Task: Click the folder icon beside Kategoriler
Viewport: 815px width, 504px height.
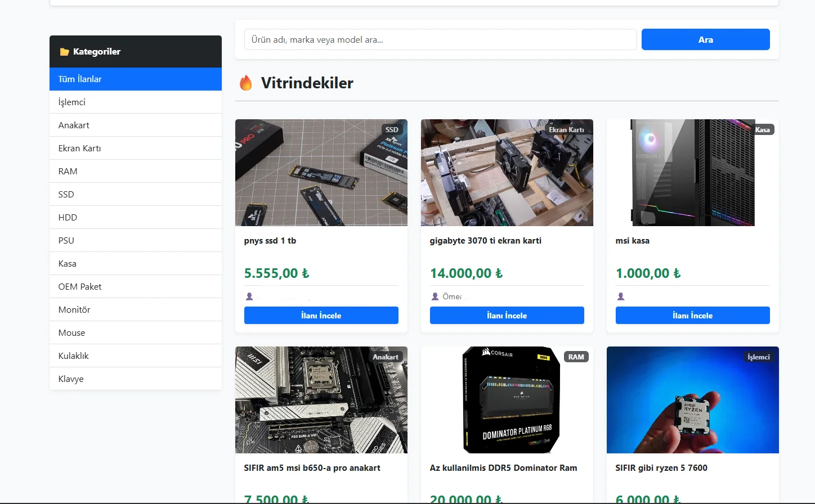Action: point(64,52)
